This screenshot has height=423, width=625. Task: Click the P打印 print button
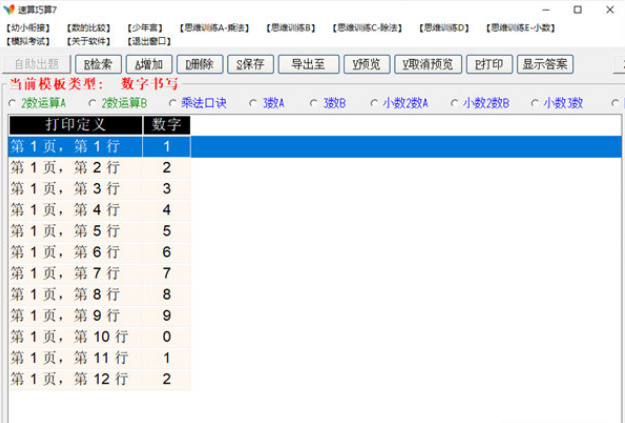tap(489, 64)
